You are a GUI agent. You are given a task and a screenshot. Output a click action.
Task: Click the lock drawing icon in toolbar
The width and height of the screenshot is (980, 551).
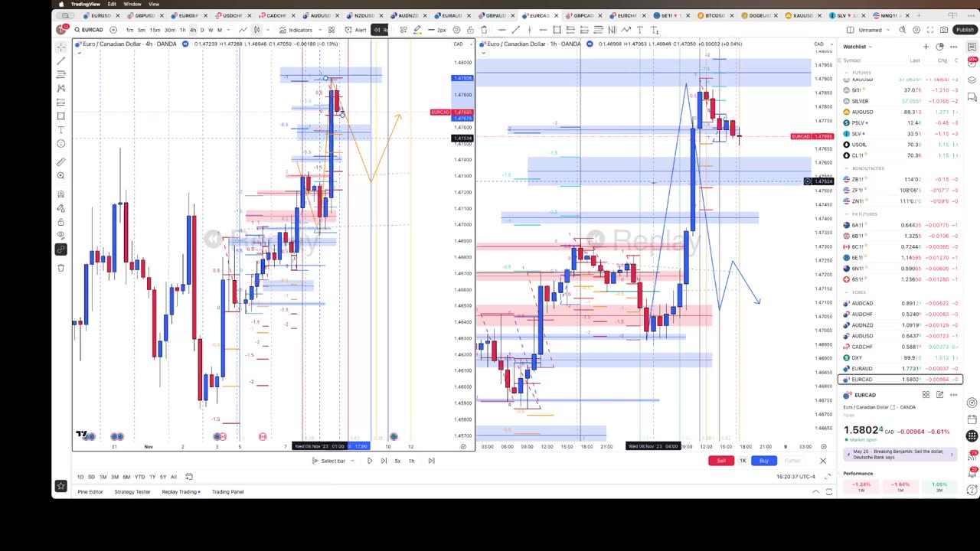(470, 30)
